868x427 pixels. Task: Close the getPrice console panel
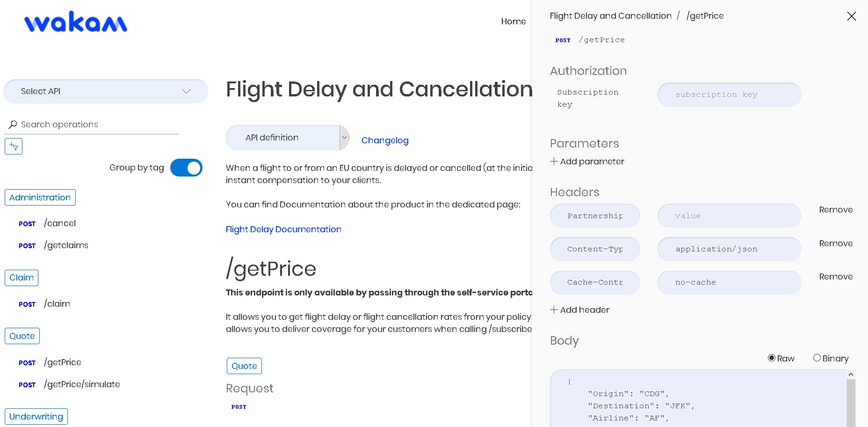pyautogui.click(x=851, y=16)
